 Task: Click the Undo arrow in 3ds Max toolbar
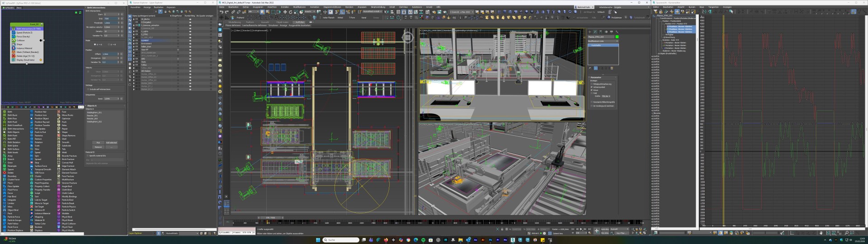tap(221, 12)
